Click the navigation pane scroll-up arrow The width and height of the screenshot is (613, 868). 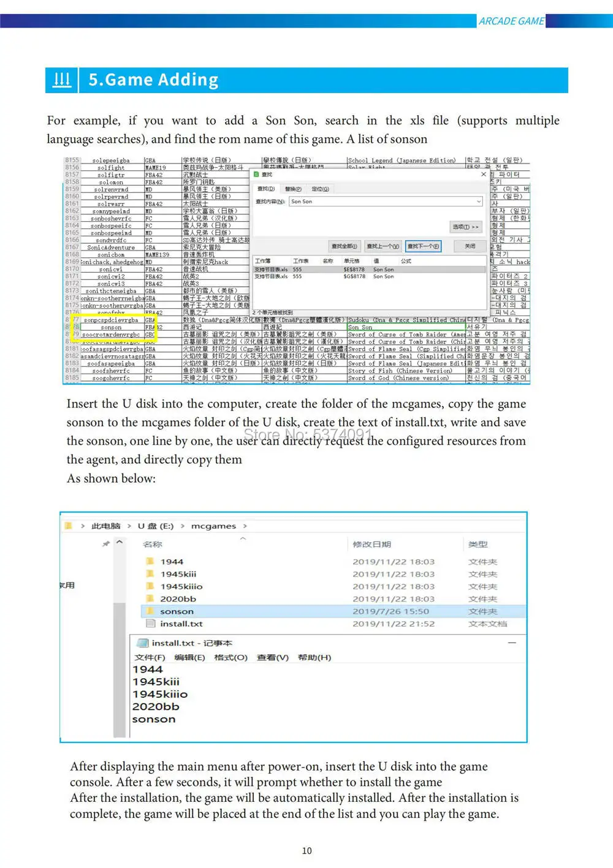[x=120, y=542]
